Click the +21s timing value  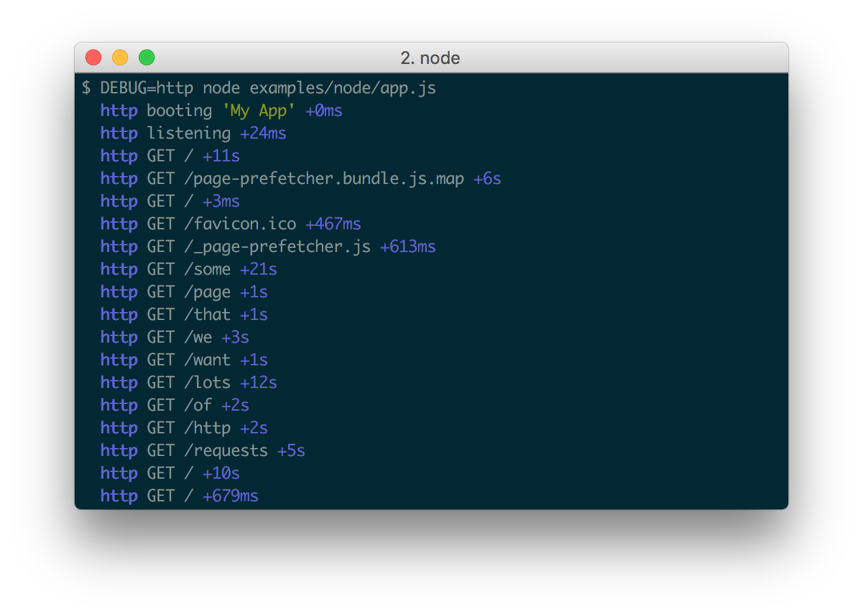pyautogui.click(x=258, y=269)
